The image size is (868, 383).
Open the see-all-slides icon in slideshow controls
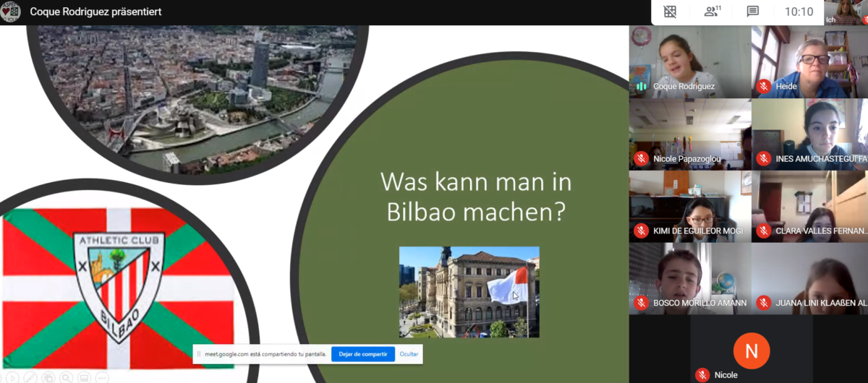coord(48,378)
